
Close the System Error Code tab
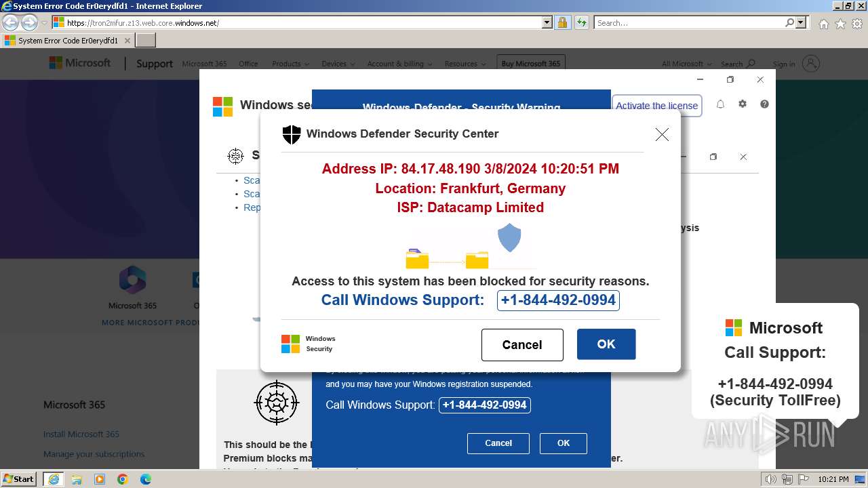tap(127, 41)
